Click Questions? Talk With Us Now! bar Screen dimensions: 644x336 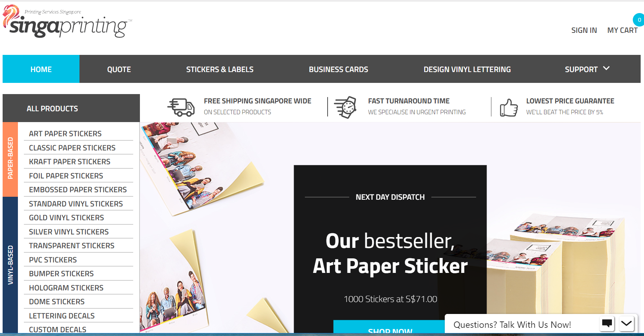point(512,324)
